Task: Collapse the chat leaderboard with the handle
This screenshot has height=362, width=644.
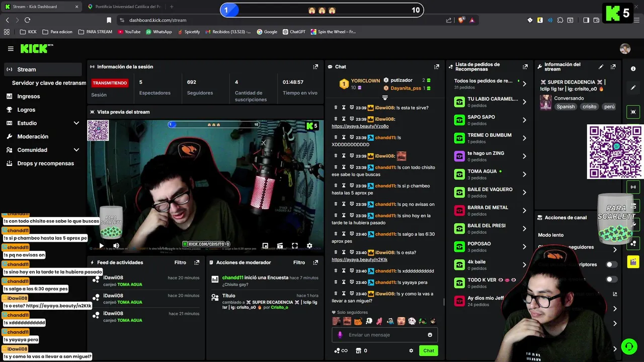Action: click(385, 98)
